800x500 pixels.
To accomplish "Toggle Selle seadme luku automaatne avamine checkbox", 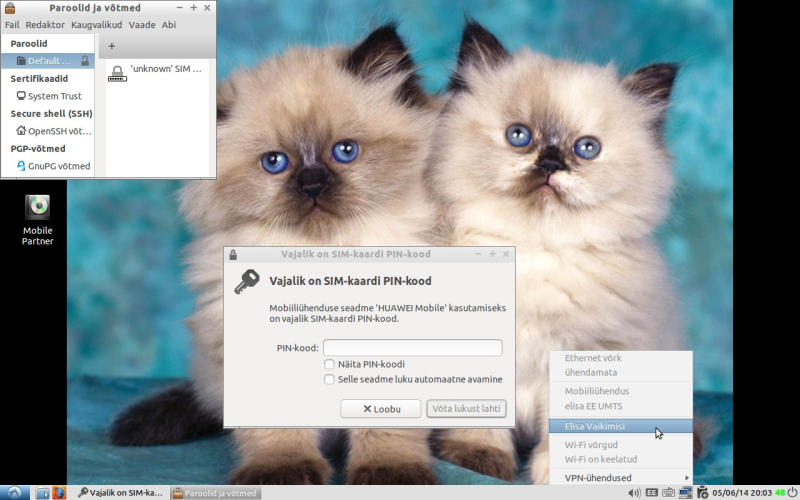I will [329, 379].
